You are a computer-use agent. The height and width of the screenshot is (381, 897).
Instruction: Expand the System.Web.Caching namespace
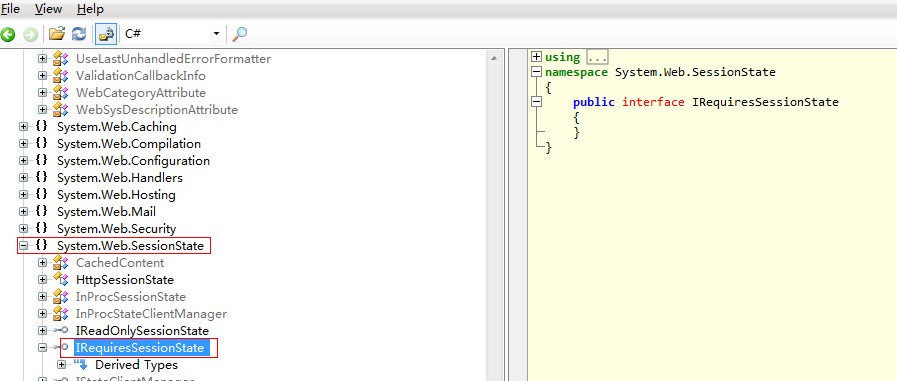click(x=23, y=126)
